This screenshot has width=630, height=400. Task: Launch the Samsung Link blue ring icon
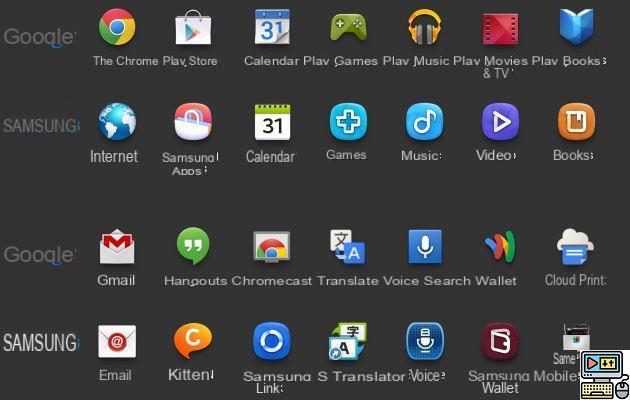[x=272, y=341]
